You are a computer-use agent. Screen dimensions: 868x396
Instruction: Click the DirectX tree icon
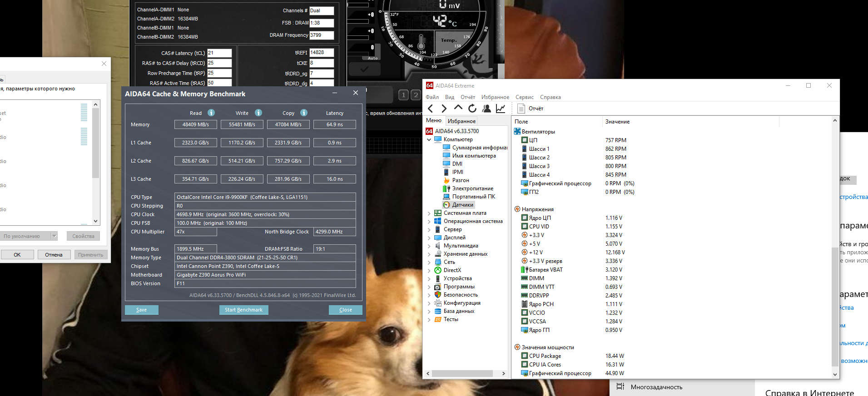(x=438, y=270)
